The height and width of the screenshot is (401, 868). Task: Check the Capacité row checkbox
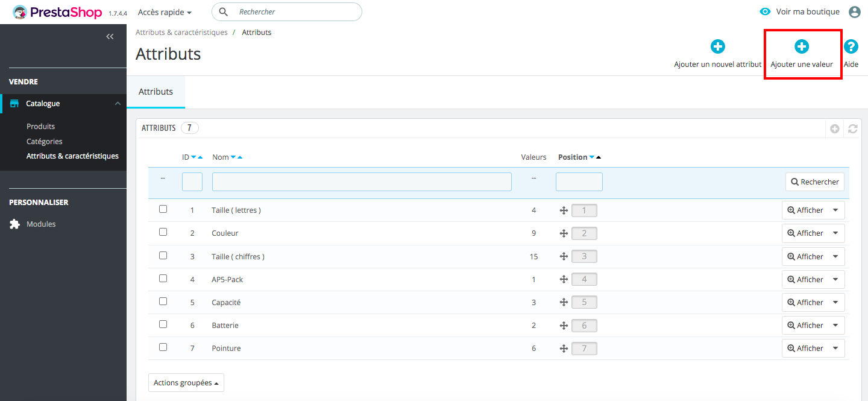[163, 301]
